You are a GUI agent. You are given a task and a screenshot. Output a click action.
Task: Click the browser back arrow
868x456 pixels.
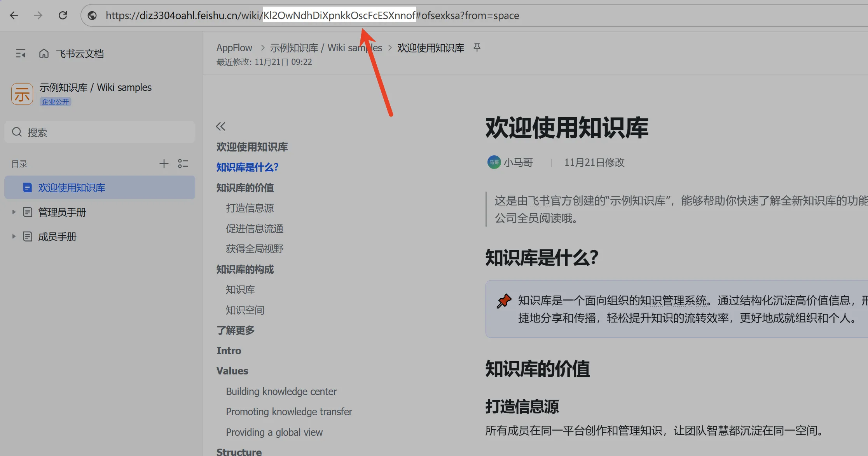pos(14,16)
